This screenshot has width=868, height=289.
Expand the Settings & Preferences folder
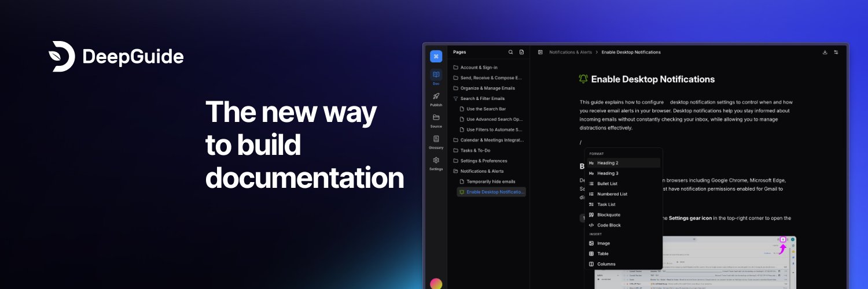488,161
